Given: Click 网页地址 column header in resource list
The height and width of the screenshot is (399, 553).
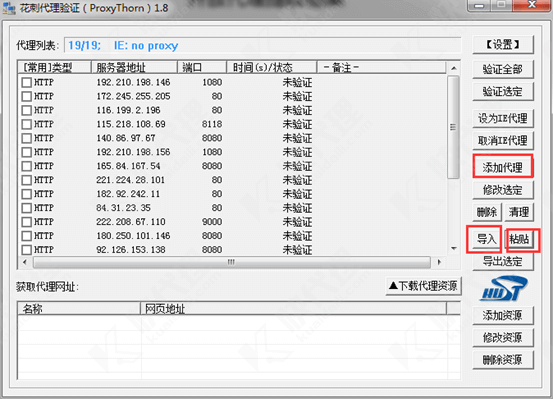Looking at the screenshot, I should (293, 309).
